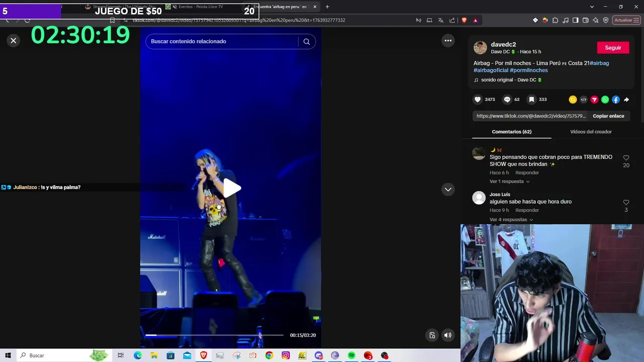Open the tab search dropdown chevron
644x362 pixels.
click(x=592, y=7)
